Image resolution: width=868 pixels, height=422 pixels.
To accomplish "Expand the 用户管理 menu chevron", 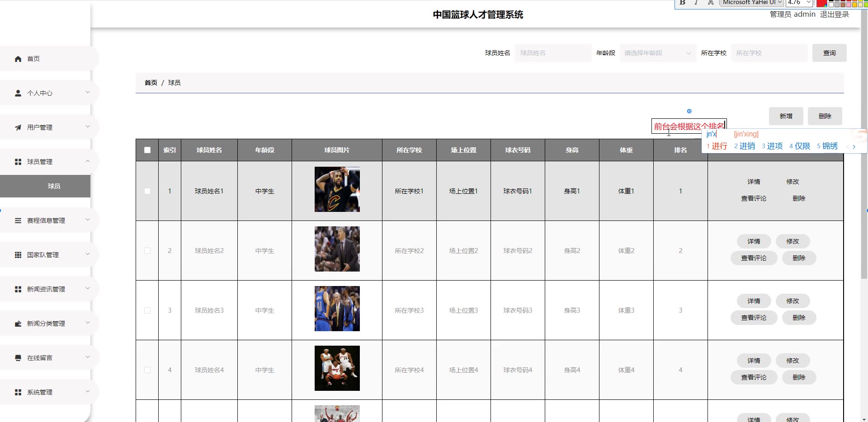I will [88, 127].
